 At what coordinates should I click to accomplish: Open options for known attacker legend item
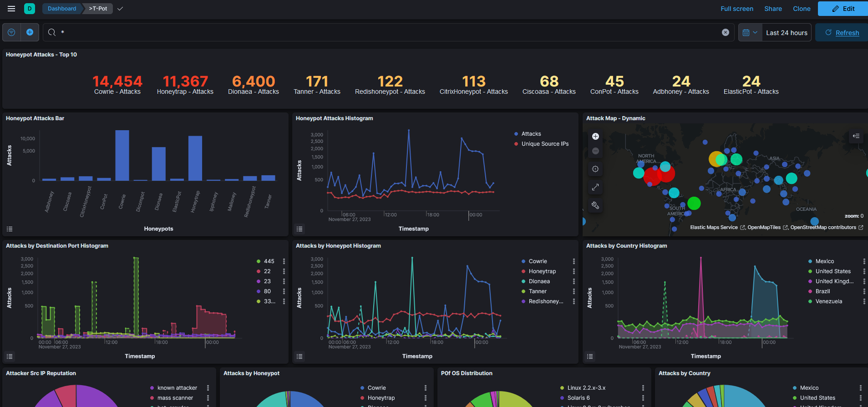coord(208,388)
